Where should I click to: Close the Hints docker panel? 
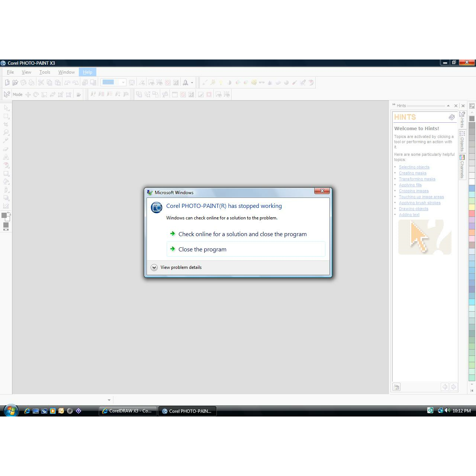456,106
